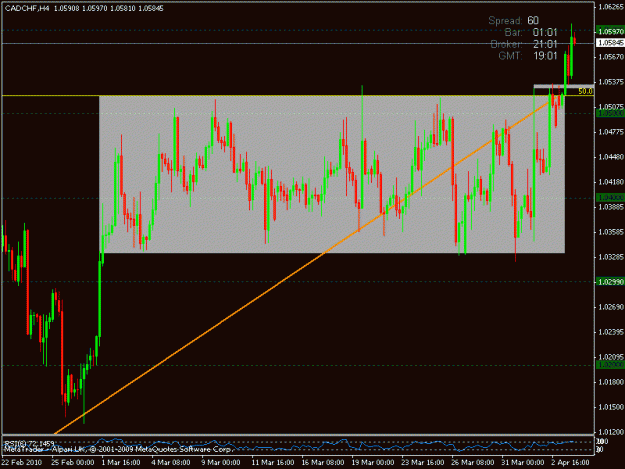The width and height of the screenshot is (625, 469).
Task: Click the Spread 60 readout
Action: (513, 20)
